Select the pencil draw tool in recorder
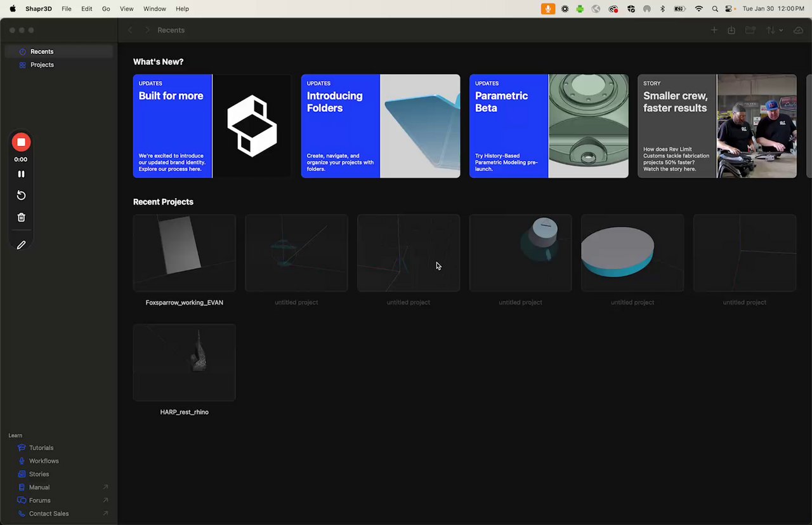The image size is (812, 525). tap(21, 245)
